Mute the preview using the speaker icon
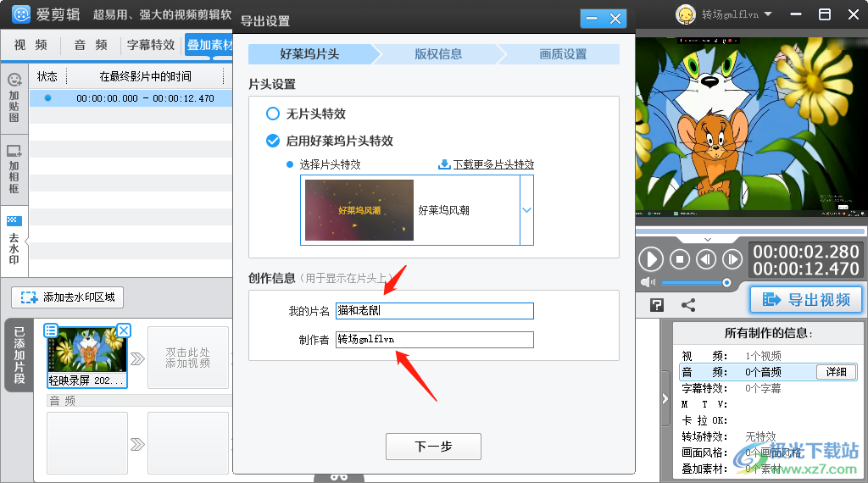 coord(648,283)
